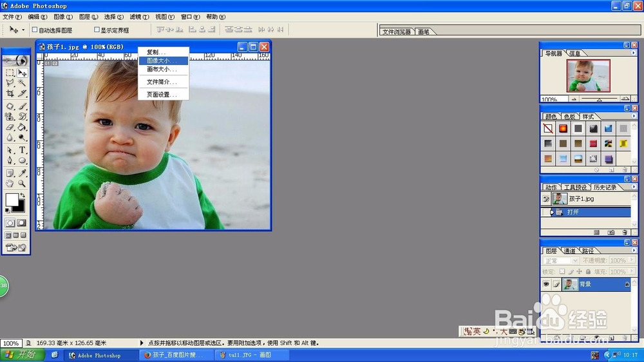Select the Lasso tool

10,83
